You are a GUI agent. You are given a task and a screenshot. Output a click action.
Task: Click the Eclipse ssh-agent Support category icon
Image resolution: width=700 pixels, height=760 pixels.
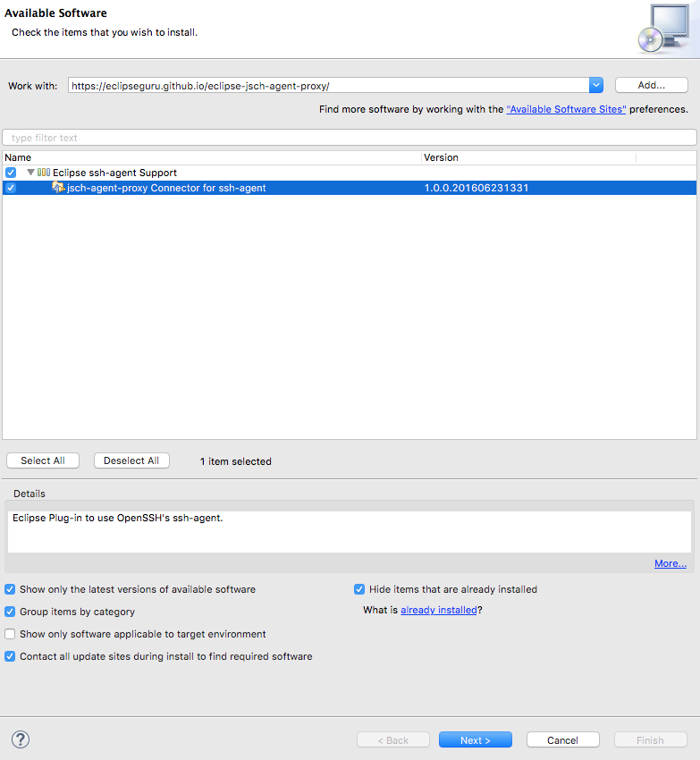coord(44,173)
